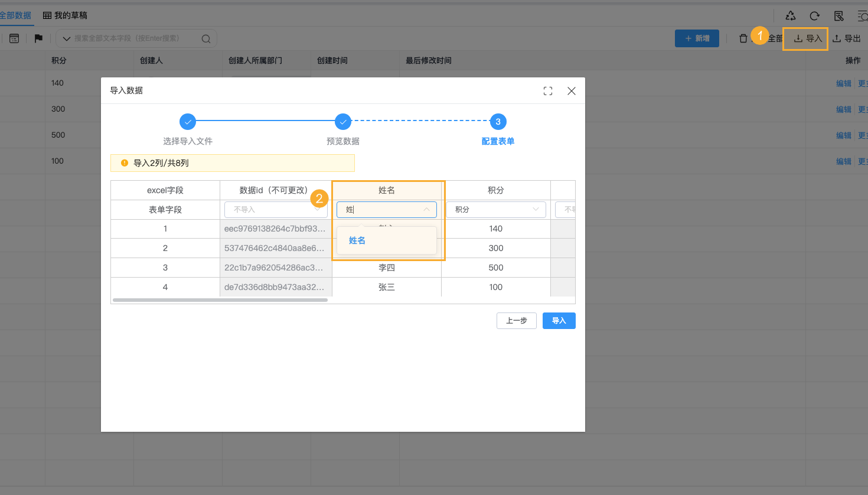Click the document link icon in top toolbar
Image resolution: width=868 pixels, height=495 pixels.
[838, 16]
